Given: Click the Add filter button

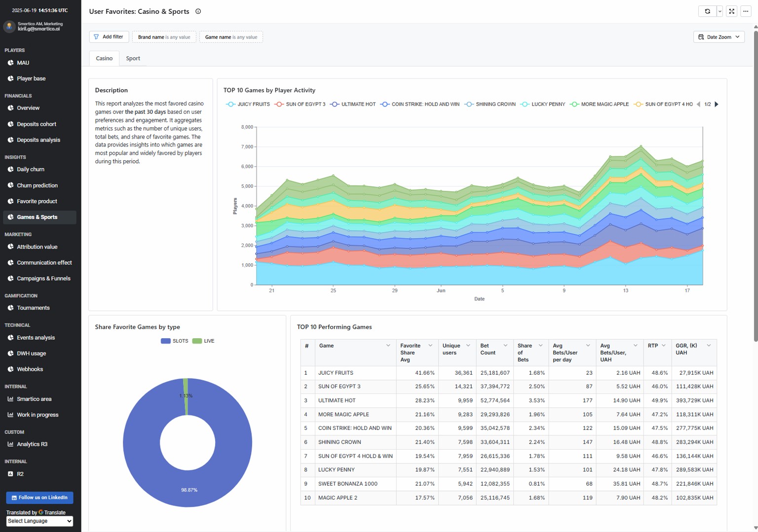Looking at the screenshot, I should point(109,37).
